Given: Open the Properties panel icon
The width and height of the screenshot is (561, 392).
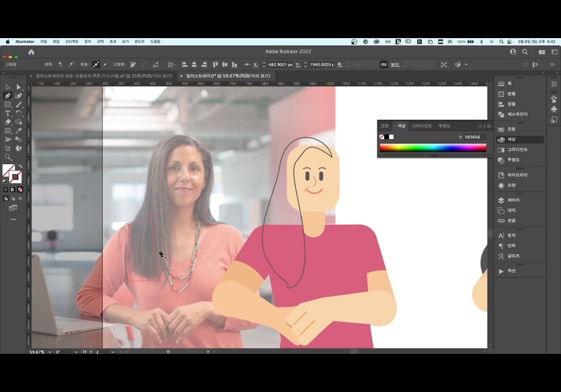Looking at the screenshot, I should tap(554, 84).
